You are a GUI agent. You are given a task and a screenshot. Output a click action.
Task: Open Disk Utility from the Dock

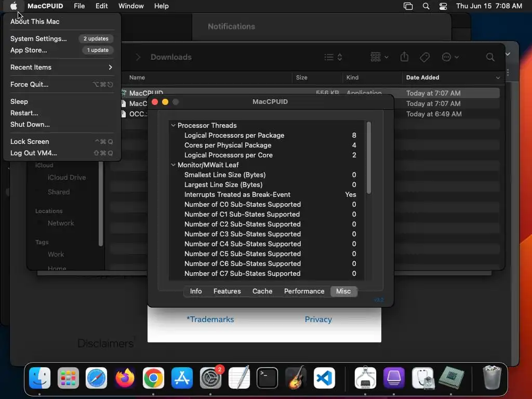pos(422,378)
